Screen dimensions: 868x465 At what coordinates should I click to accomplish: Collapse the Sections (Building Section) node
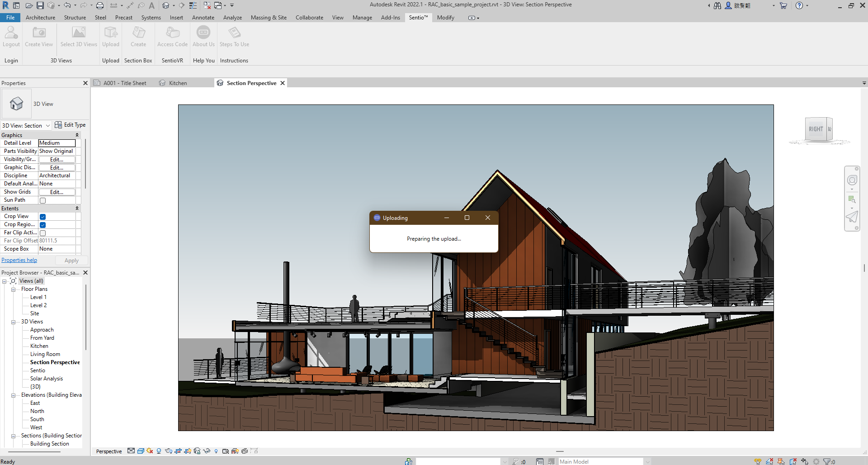click(x=13, y=436)
